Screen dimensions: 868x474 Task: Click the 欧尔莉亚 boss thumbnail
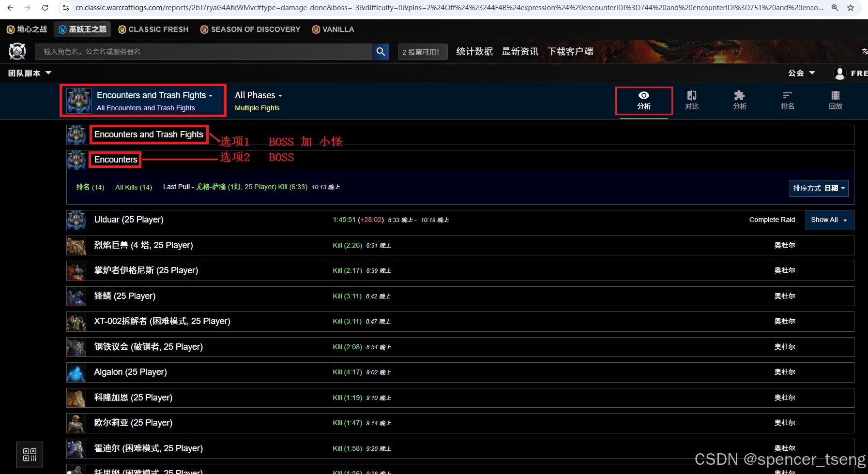point(76,423)
